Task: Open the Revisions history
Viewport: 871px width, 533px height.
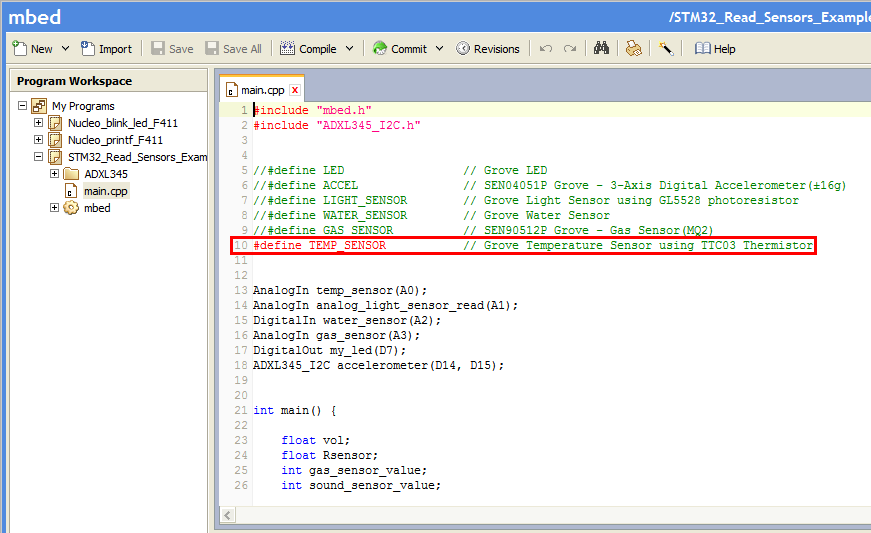Action: coord(488,48)
